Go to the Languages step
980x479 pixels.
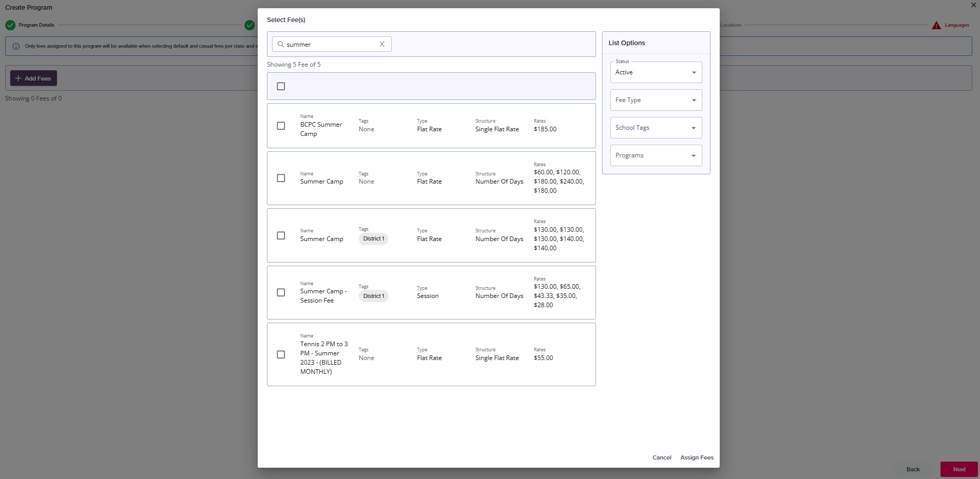point(956,25)
